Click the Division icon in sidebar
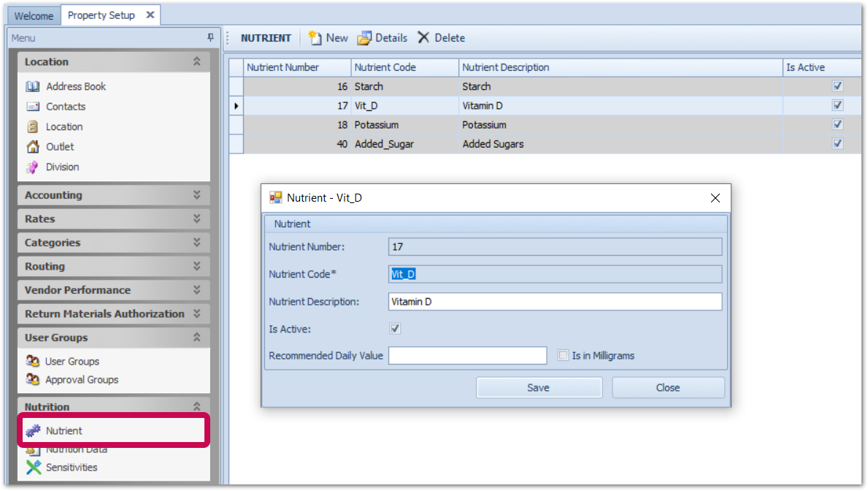The width and height of the screenshot is (868, 491). tap(33, 167)
